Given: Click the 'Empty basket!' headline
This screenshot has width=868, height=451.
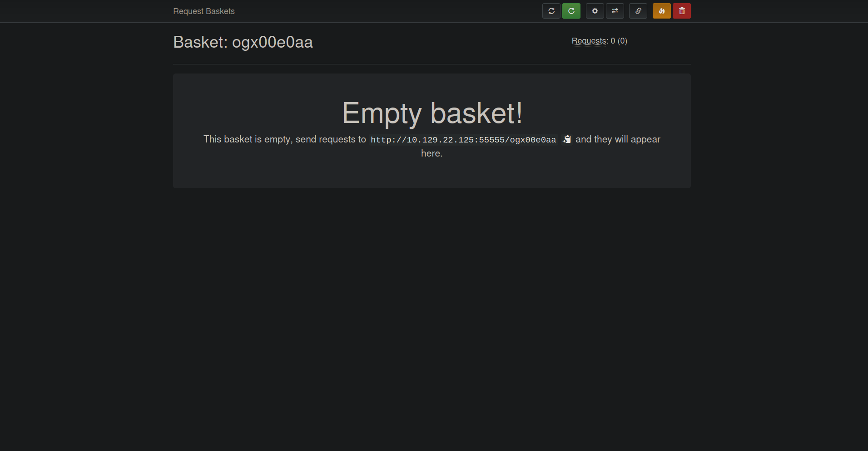Looking at the screenshot, I should pos(432,113).
